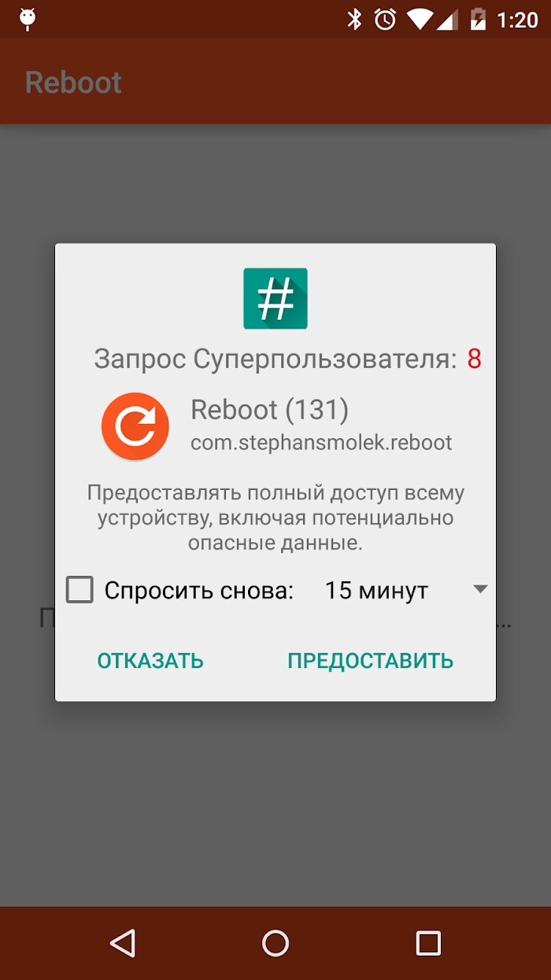
Task: Tap the cellular signal icon
Action: click(x=448, y=20)
